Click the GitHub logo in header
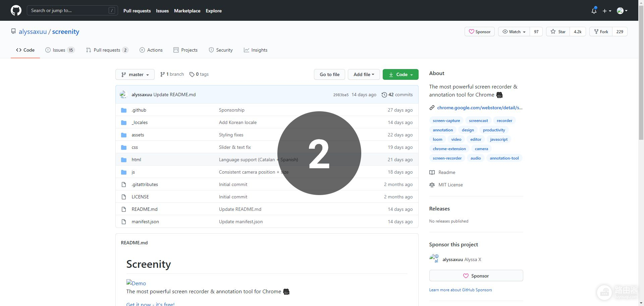 (x=16, y=10)
